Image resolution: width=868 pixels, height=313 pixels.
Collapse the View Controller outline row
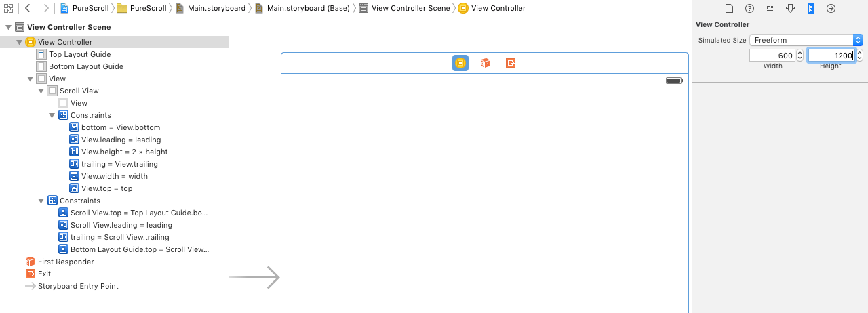click(19, 42)
